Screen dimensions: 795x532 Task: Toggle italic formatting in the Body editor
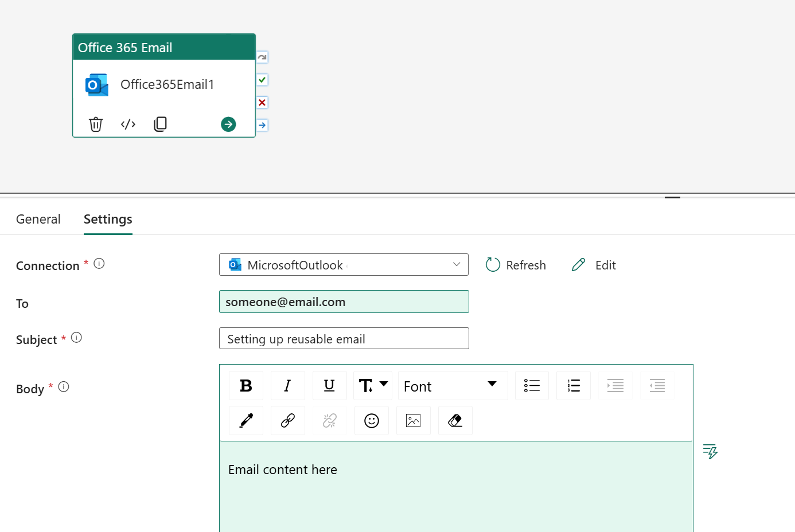pos(288,386)
